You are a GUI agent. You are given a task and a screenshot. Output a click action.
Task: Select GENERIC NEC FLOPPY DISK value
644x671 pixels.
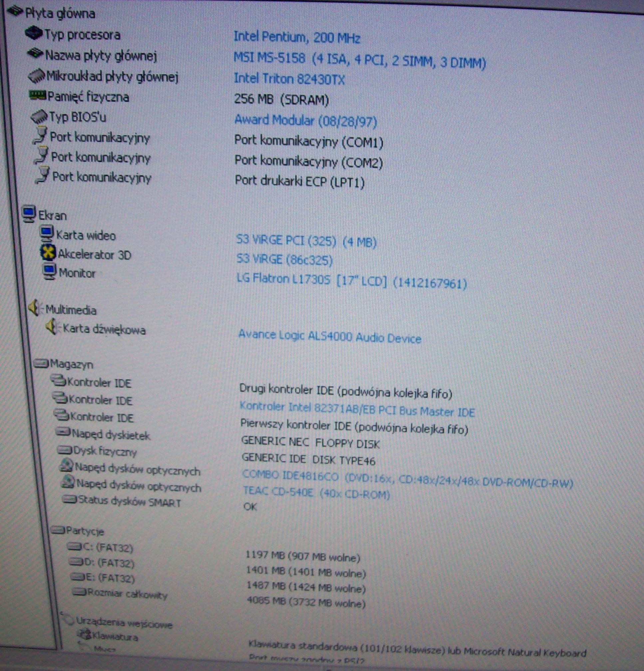pyautogui.click(x=310, y=442)
